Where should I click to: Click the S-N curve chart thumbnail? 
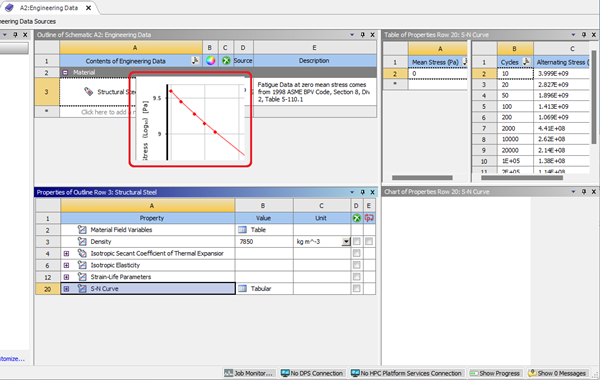click(x=190, y=119)
